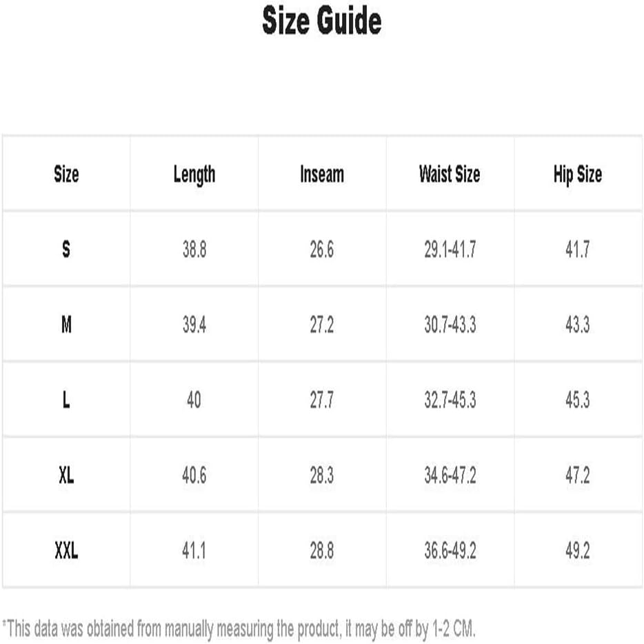
Task: Select the S size row label
Action: point(66,249)
